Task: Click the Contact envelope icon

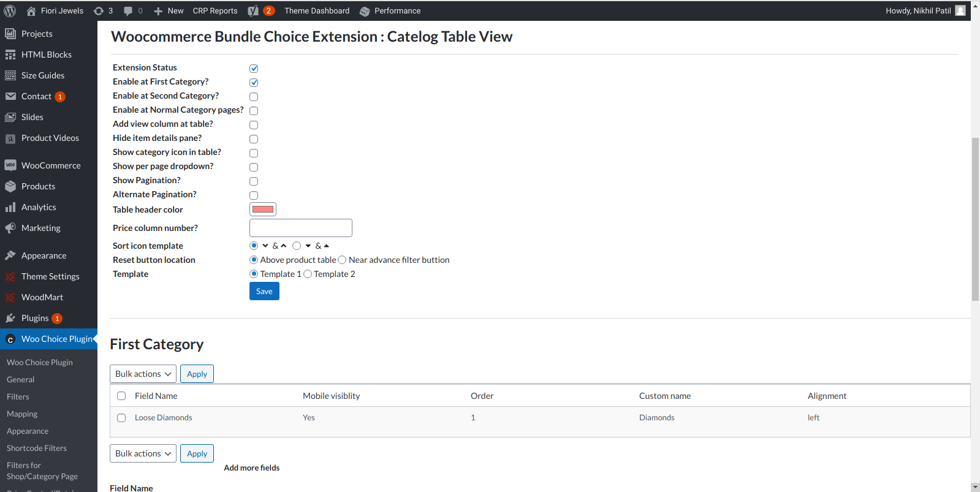Action: [x=10, y=96]
